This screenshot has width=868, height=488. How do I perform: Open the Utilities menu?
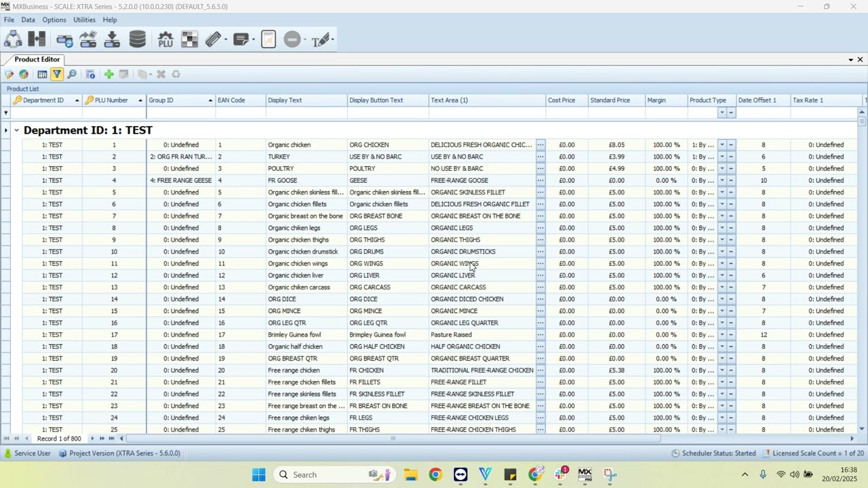[x=84, y=20]
